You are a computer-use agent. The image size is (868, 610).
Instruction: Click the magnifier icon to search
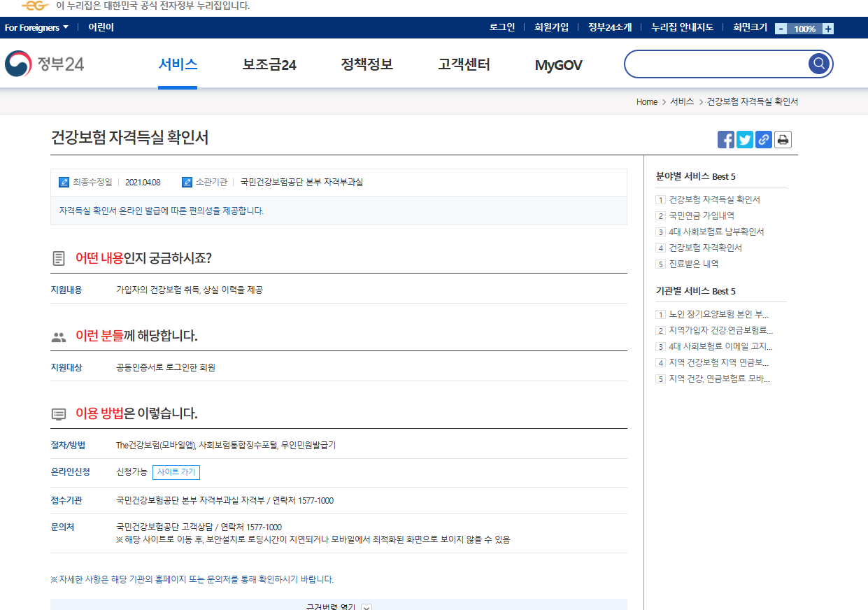point(818,63)
